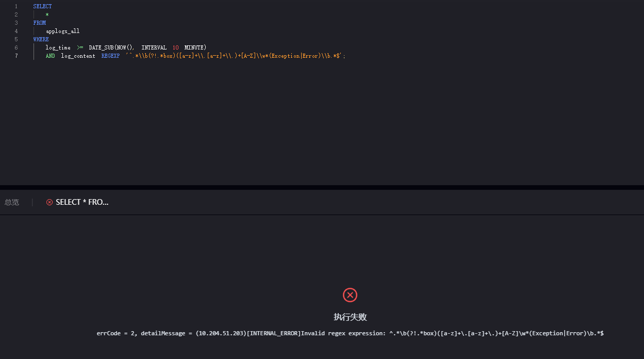Screen dimensions: 644x359
Task: Click the asterisk on line 2
Action: [47, 14]
